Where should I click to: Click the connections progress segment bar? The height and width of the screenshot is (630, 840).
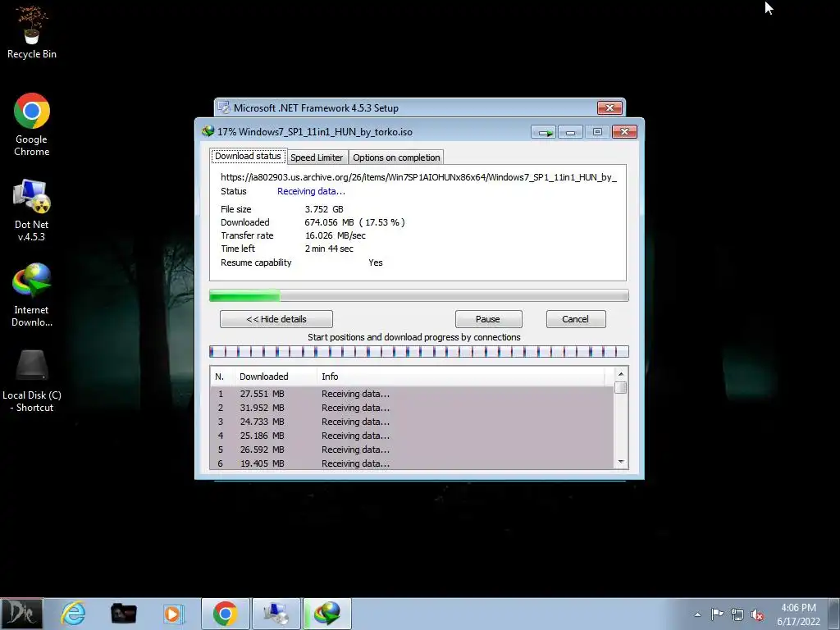point(418,351)
